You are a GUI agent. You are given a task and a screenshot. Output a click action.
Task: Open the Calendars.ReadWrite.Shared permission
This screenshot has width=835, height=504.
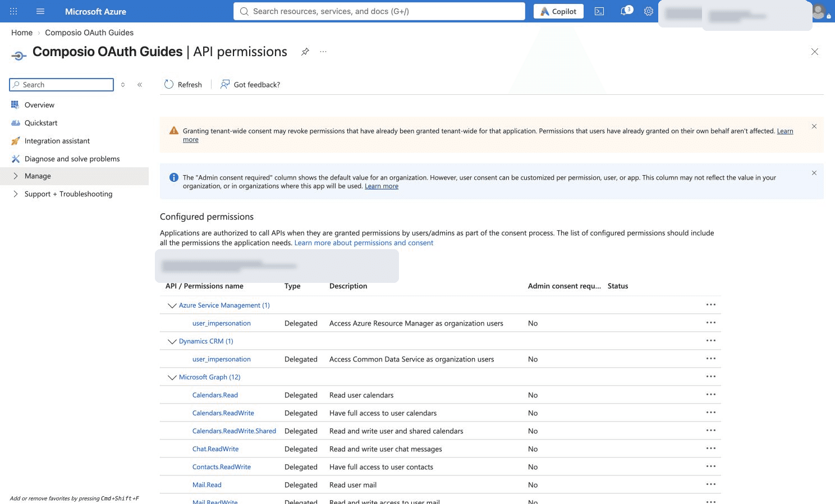pyautogui.click(x=234, y=431)
